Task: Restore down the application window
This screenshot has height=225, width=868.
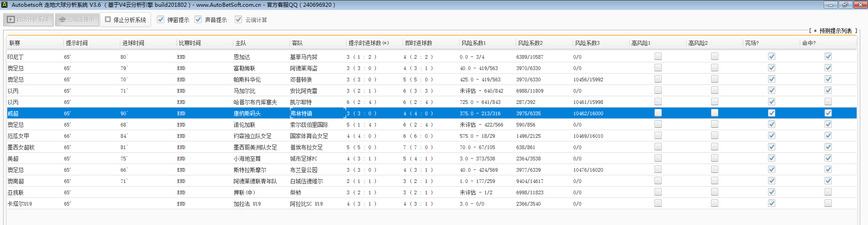Action: click(x=845, y=5)
